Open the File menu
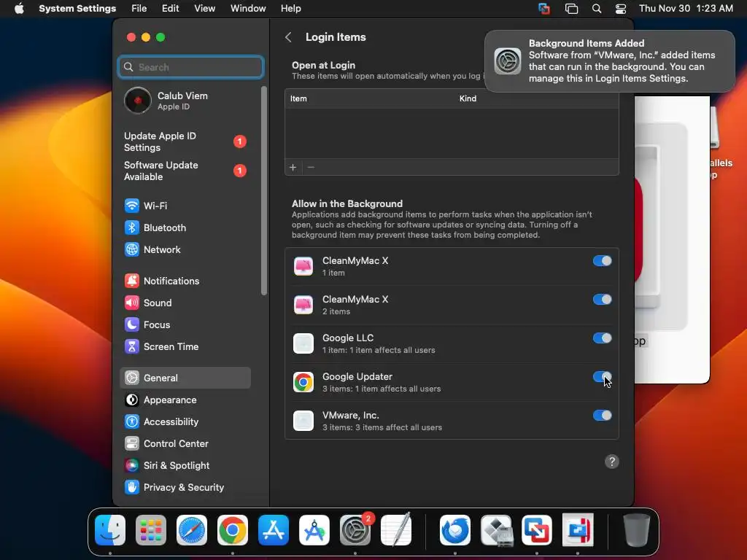The image size is (747, 560). coord(139,9)
